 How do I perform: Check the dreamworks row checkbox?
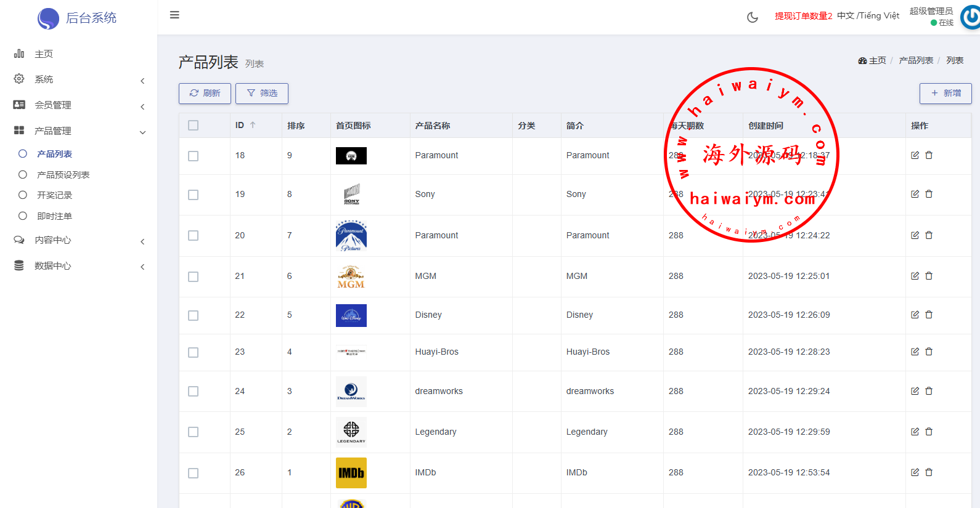click(x=194, y=392)
